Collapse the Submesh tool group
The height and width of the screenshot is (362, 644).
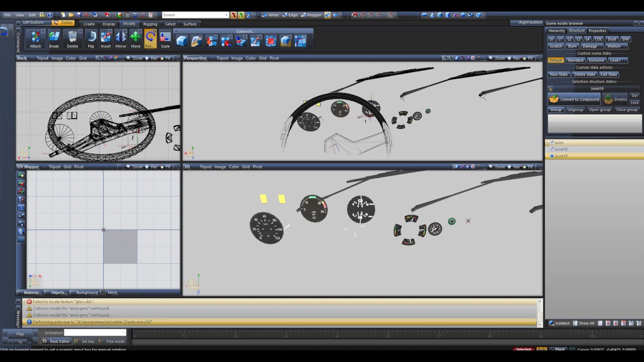pos(176,31)
